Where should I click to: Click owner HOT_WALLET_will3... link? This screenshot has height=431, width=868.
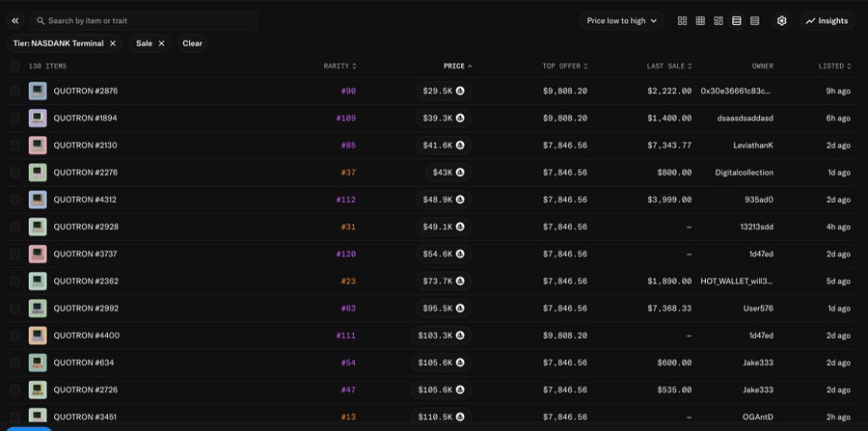coord(736,281)
